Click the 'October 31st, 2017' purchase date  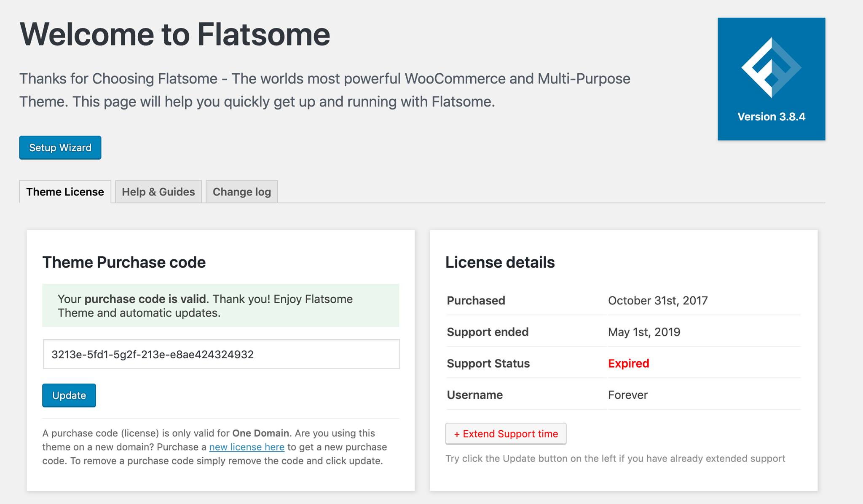(x=658, y=300)
